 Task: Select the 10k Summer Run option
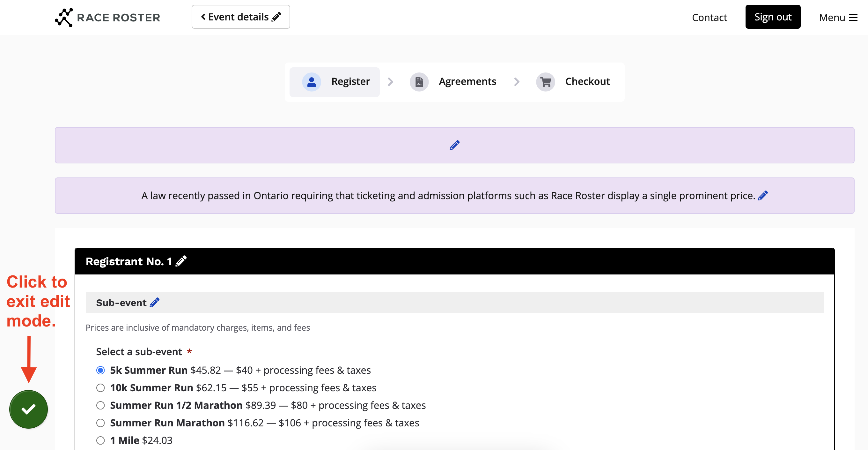(100, 388)
